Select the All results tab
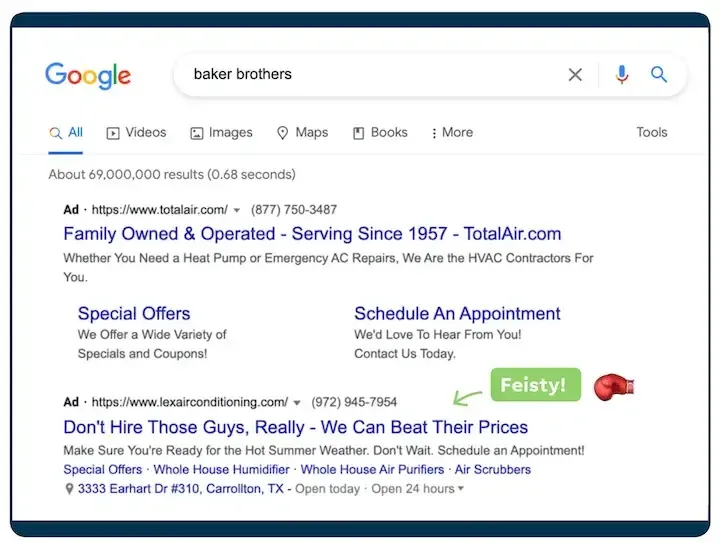The height and width of the screenshot is (543, 720). click(66, 133)
